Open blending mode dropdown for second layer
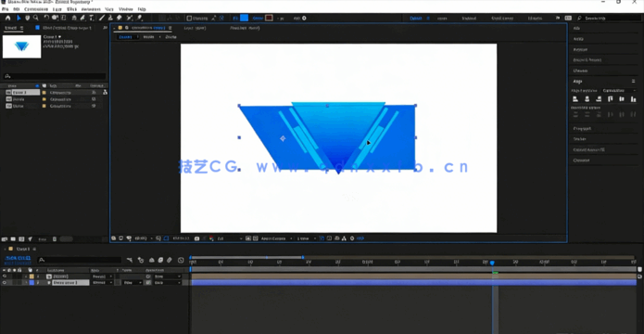 pyautogui.click(x=103, y=283)
